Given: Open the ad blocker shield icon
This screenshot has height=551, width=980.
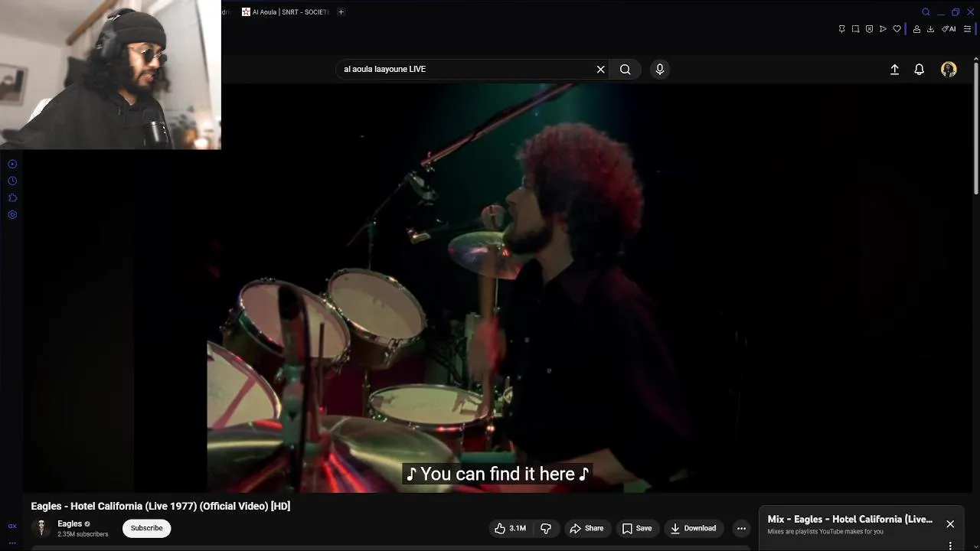Looking at the screenshot, I should (869, 29).
